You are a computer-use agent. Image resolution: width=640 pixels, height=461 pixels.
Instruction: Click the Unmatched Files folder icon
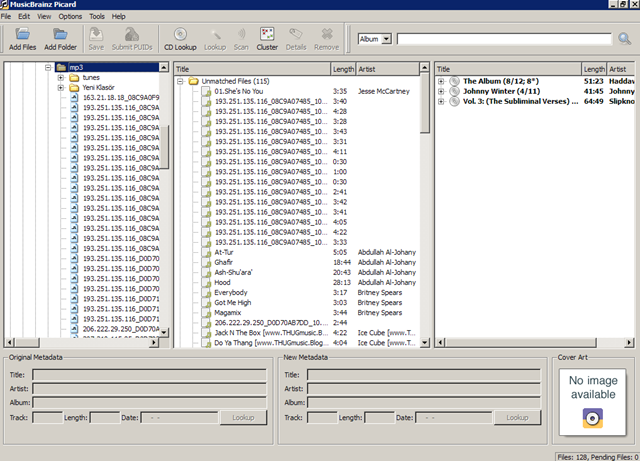(193, 81)
